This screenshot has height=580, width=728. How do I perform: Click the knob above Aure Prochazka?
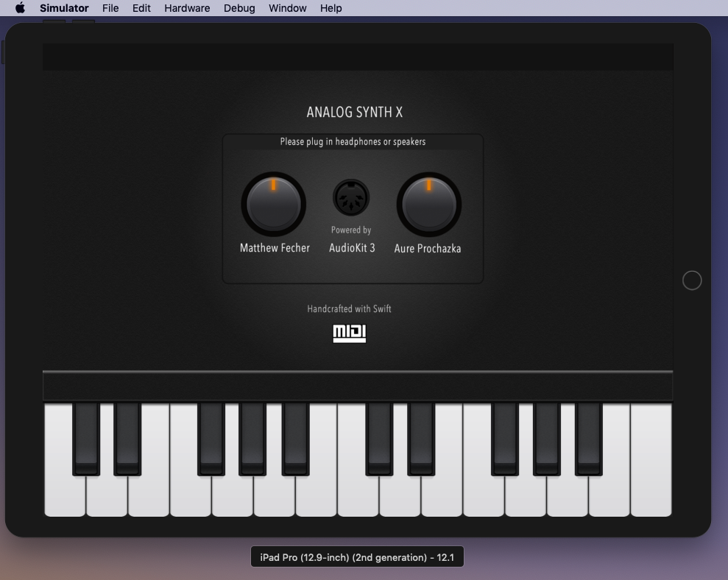[x=429, y=205]
